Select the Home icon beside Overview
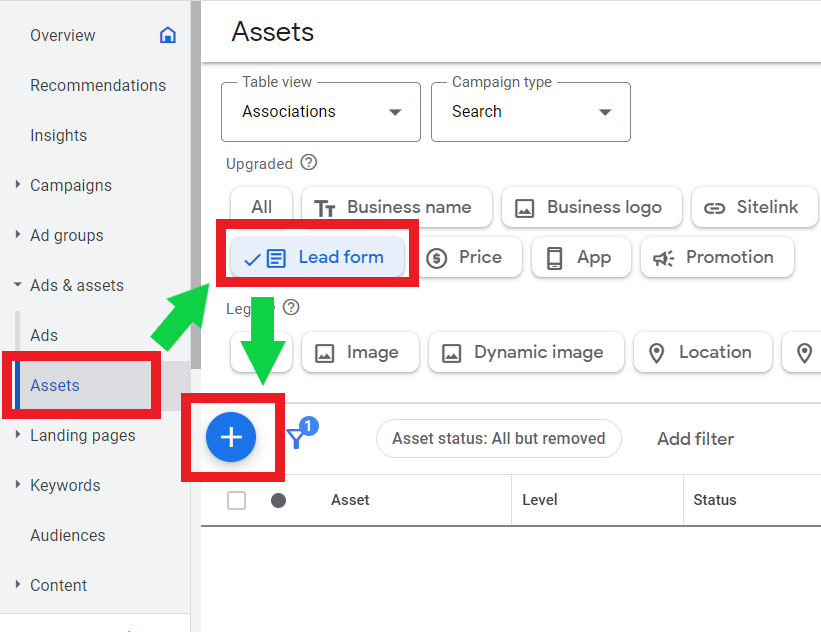The image size is (821, 632). pos(167,34)
